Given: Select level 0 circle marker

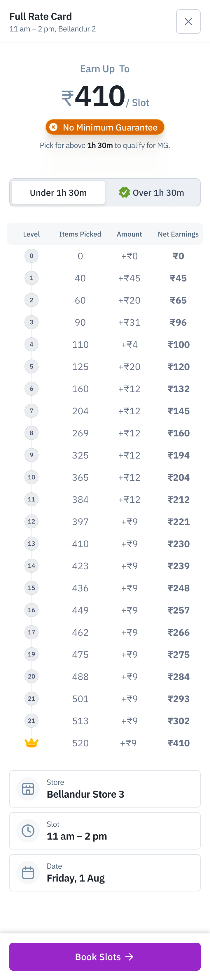Looking at the screenshot, I should pyautogui.click(x=31, y=256).
